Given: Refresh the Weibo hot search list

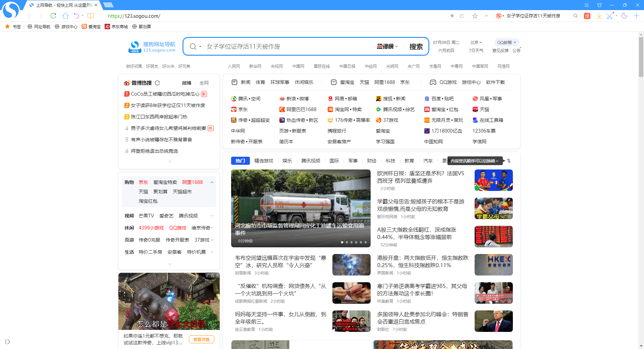Looking at the screenshot, I should pyautogui.click(x=157, y=83).
